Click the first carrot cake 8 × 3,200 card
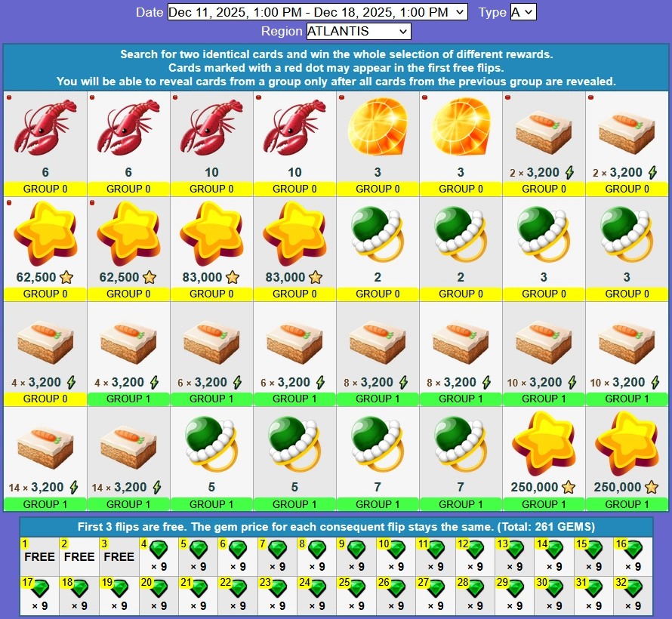Screen dimensions: 672x619 378,354
